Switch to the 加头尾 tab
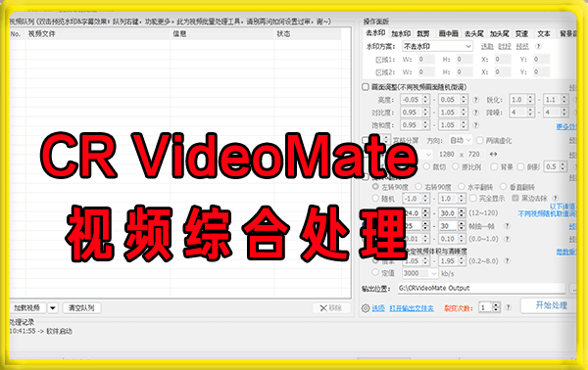 click(499, 33)
